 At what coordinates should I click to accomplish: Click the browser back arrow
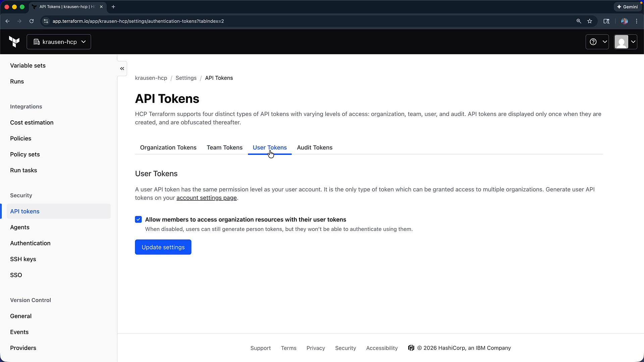tap(7, 21)
